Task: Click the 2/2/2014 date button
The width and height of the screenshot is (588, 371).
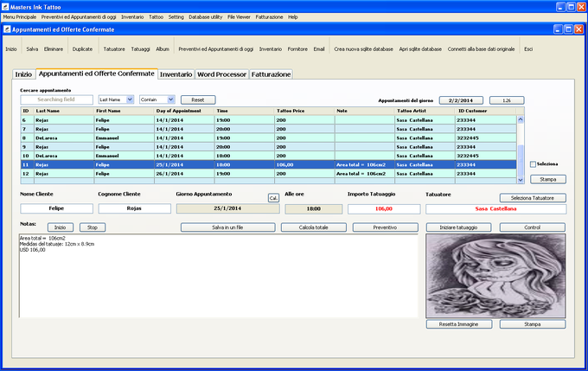Action: tap(461, 100)
